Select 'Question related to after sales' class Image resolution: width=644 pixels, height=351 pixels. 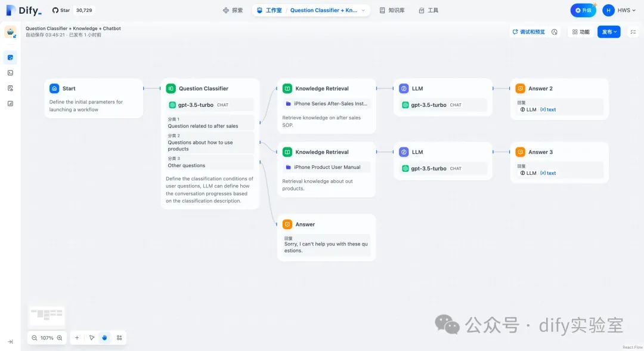point(210,123)
